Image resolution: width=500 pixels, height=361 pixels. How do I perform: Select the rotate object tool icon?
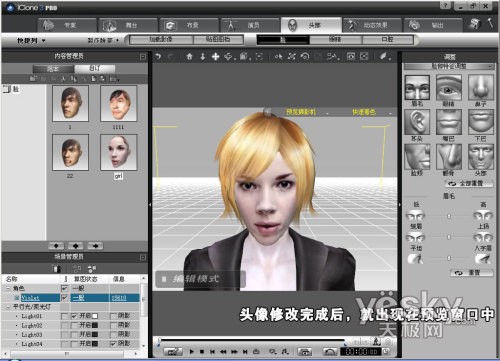[x=305, y=56]
